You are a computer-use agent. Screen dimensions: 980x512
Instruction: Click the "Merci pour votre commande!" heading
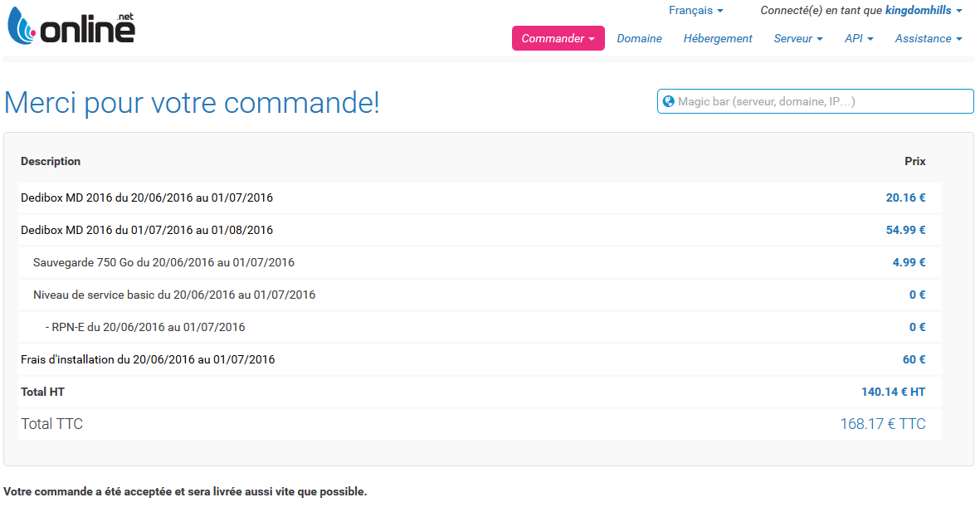tap(192, 103)
